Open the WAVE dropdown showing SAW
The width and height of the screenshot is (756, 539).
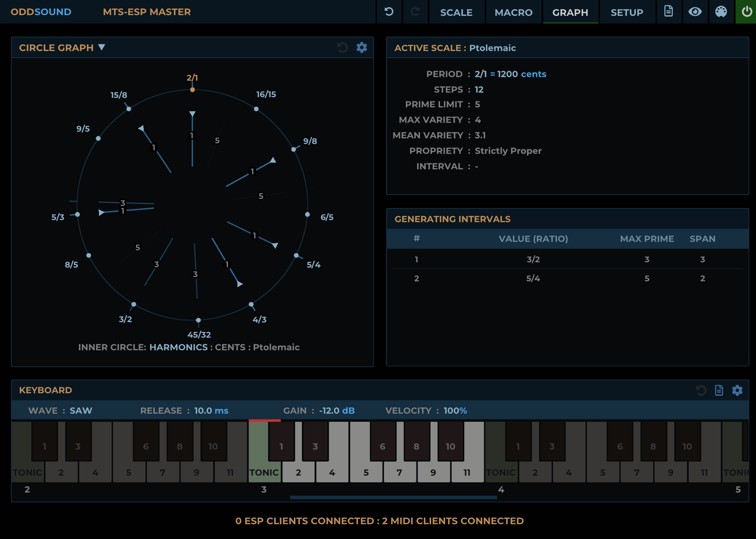point(81,410)
